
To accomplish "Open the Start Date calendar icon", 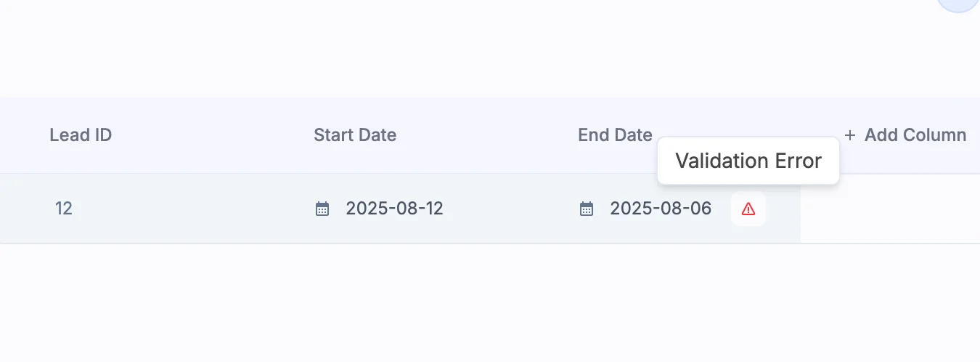I will 322,209.
